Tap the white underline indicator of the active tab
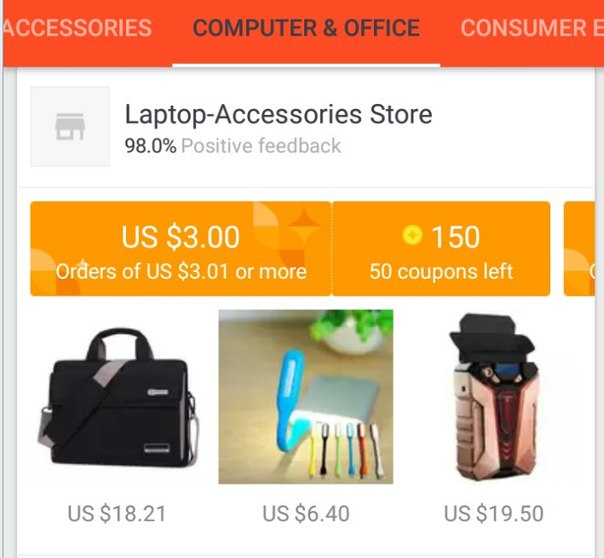604x558 pixels. [306, 65]
